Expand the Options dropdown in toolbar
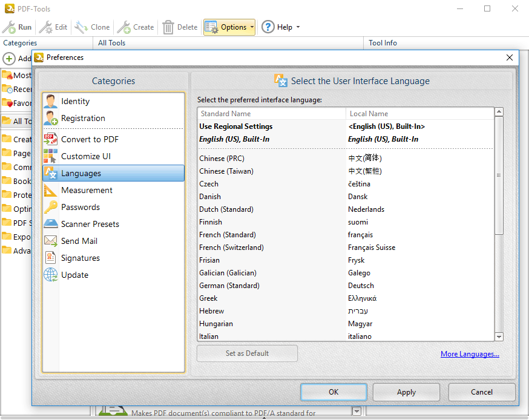This screenshot has width=529, height=420. [229, 27]
